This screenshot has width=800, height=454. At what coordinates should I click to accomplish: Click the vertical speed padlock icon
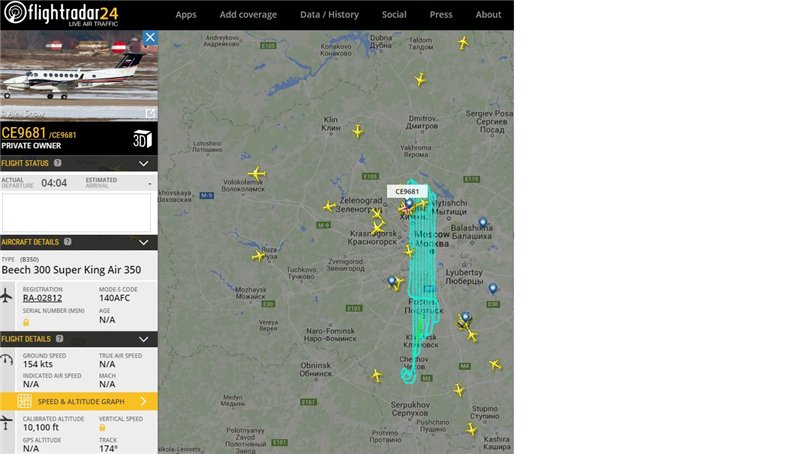[102, 427]
